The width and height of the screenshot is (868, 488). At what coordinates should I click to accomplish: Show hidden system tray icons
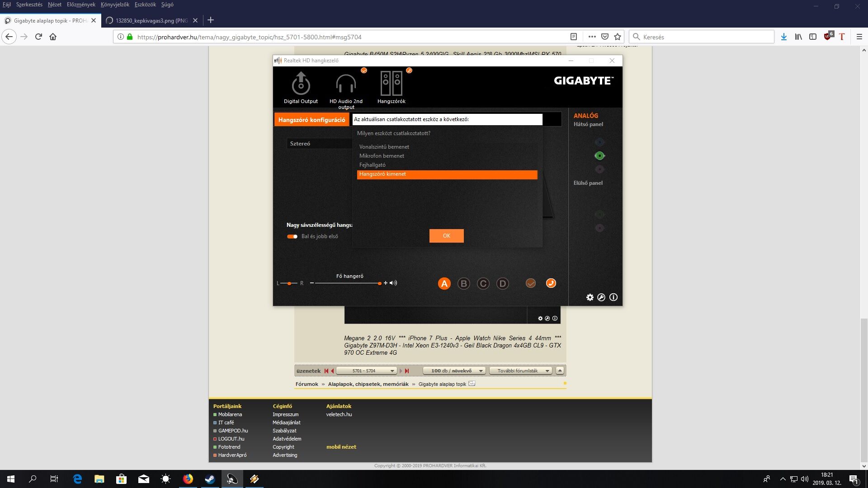783,479
